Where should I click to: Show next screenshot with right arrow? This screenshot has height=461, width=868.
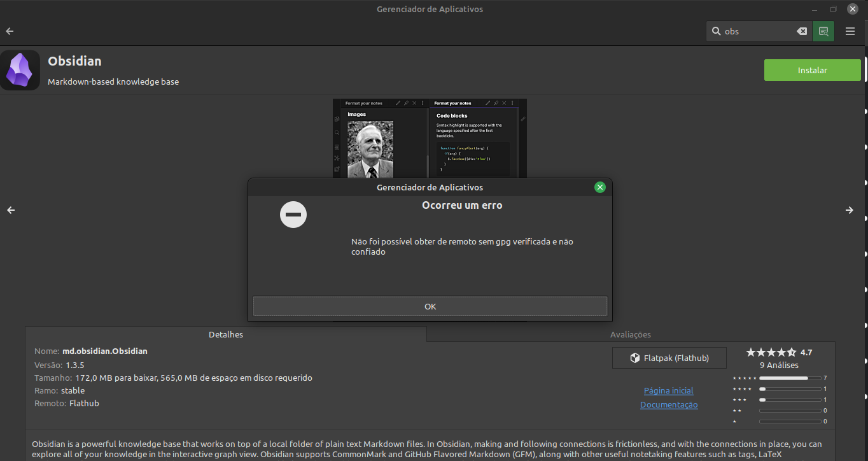tap(850, 210)
